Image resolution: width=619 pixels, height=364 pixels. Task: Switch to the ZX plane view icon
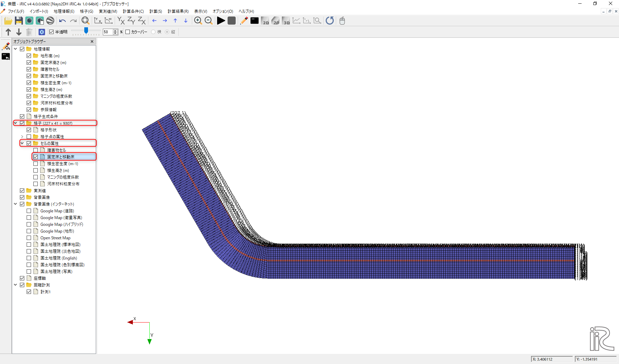click(x=142, y=21)
